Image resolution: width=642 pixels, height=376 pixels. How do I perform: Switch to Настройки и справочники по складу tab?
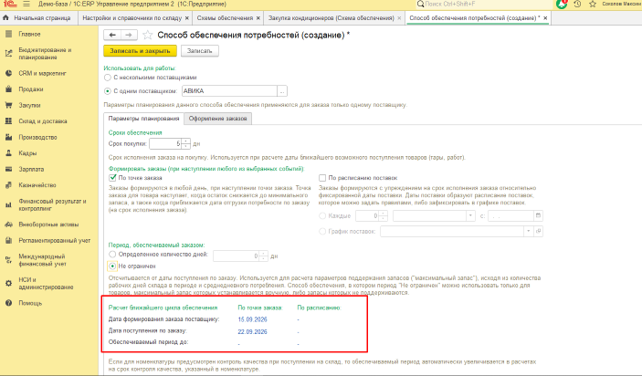tap(132, 18)
